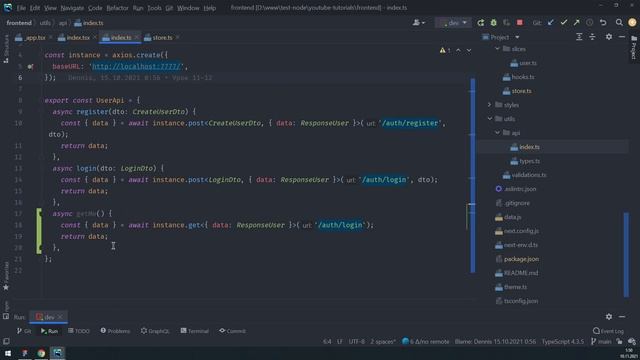The height and width of the screenshot is (360, 640).
Task: Open the Refactor menu
Action: [118, 8]
